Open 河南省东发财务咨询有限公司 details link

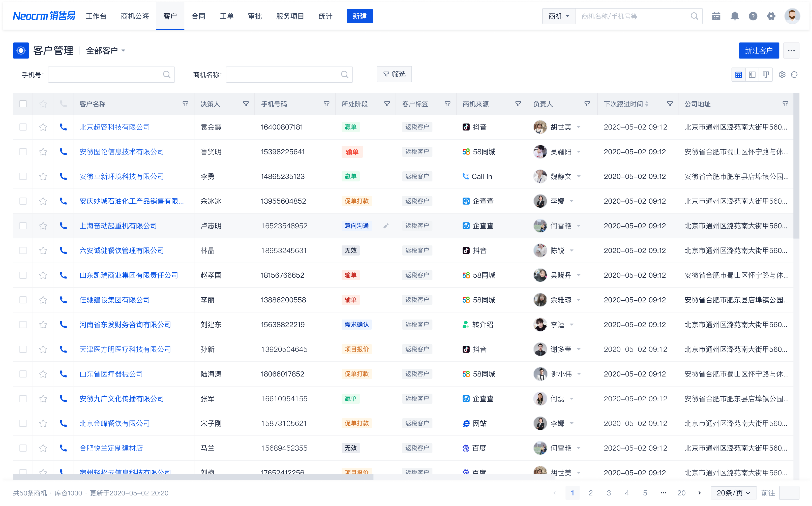coord(125,324)
